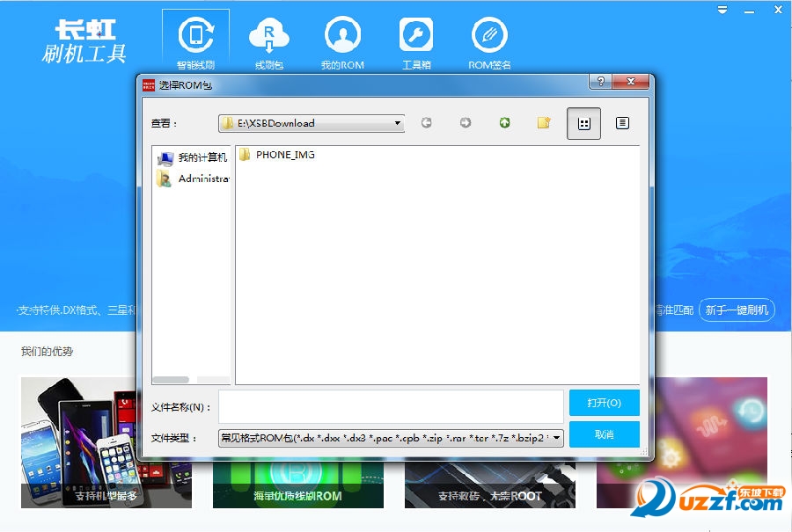792x532 pixels.
Task: Go up to parent directory
Action: click(x=505, y=123)
